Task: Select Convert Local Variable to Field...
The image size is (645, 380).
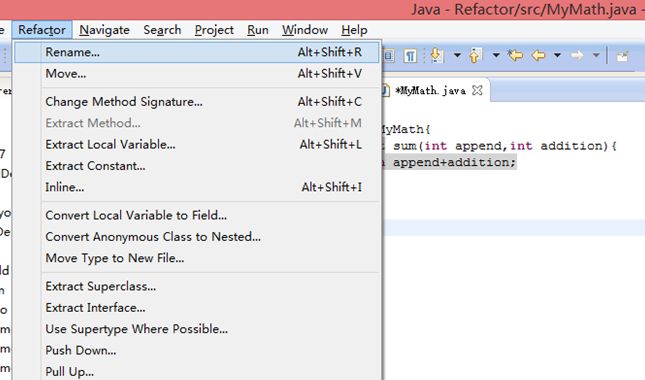Action: point(197,215)
